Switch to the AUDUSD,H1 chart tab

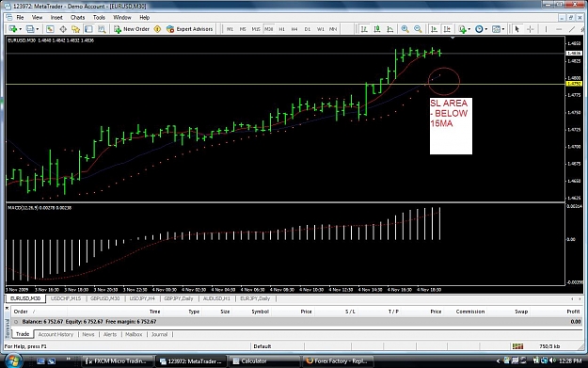click(x=216, y=298)
